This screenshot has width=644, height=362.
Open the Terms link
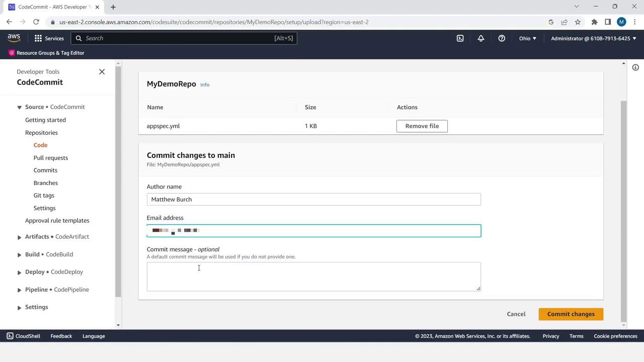576,336
